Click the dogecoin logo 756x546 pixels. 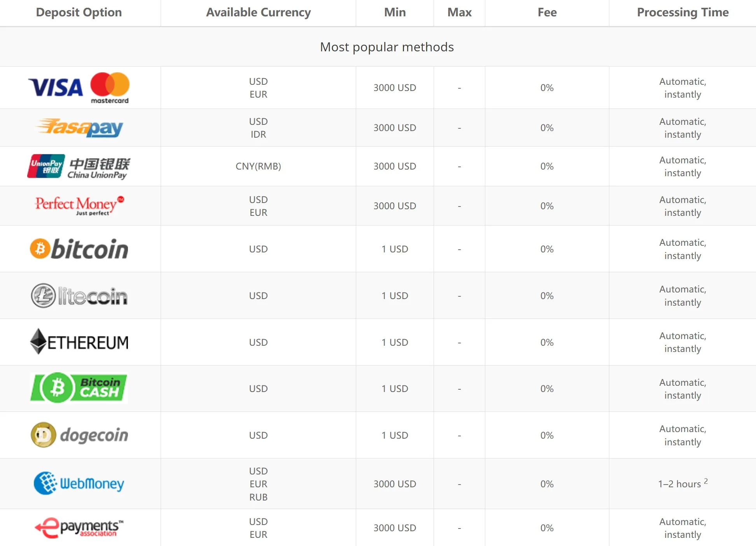[x=79, y=435]
